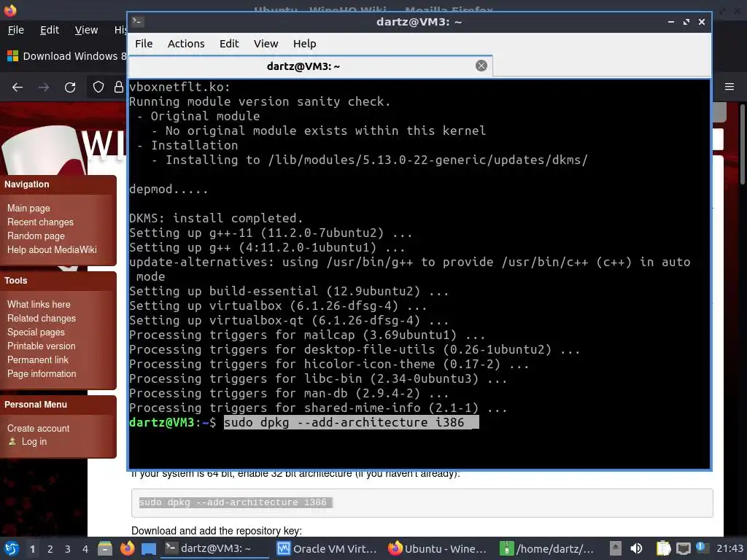Click the 21:43 clock in taskbar
This screenshot has height=560, width=747.
pyautogui.click(x=729, y=548)
